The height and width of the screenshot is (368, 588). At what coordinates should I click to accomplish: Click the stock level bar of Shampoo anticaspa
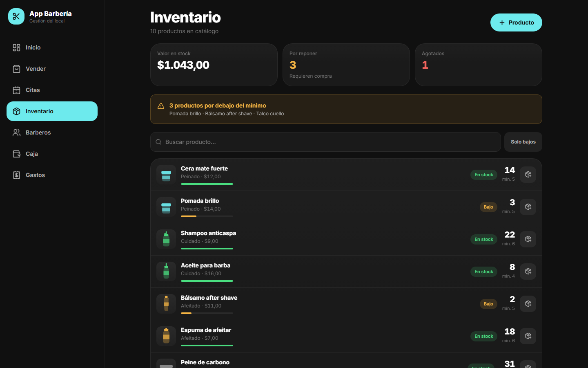[x=207, y=249]
